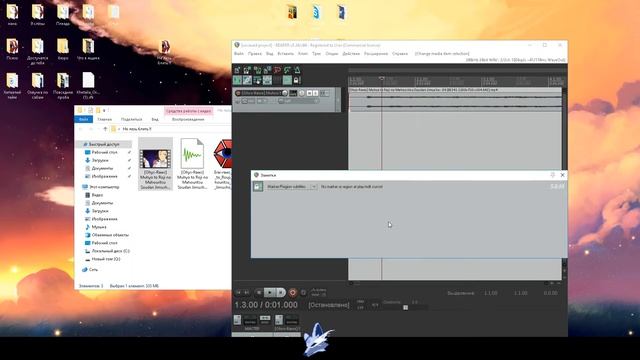Click the Поделиться tab in Explorer

pyautogui.click(x=131, y=119)
